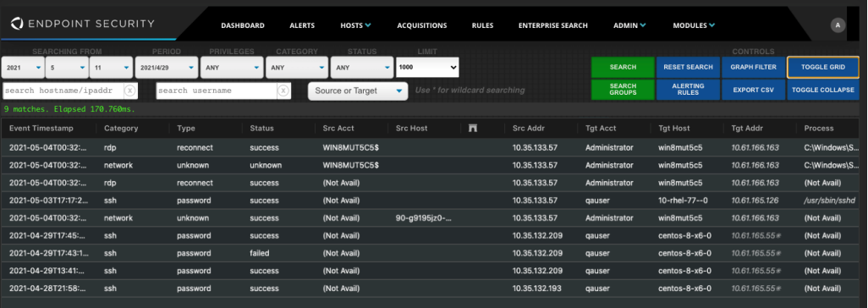
Task: Open the month dropdown showing 5
Action: point(67,68)
